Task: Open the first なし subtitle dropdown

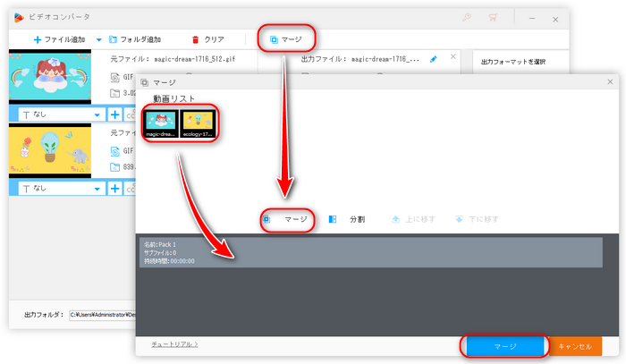Action: click(x=63, y=114)
